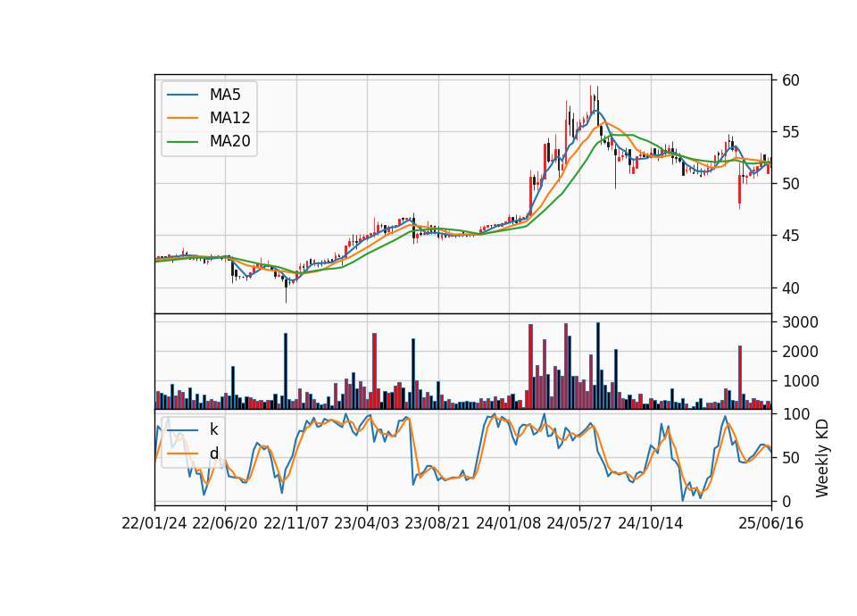
Task: Click the volume axis label 1000
Action: tap(800, 381)
